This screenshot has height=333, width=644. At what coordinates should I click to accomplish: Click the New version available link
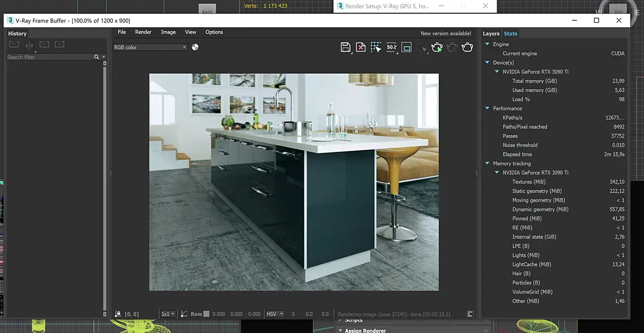click(445, 33)
